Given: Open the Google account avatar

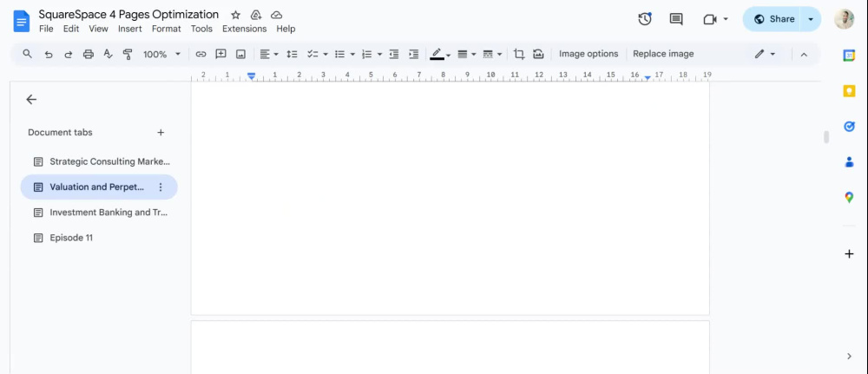Looking at the screenshot, I should (845, 19).
